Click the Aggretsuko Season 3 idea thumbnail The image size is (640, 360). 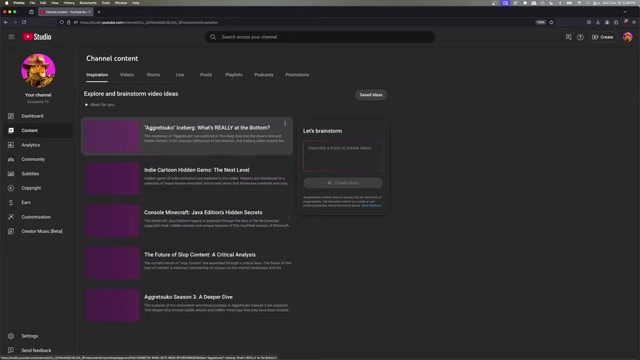pos(112,305)
